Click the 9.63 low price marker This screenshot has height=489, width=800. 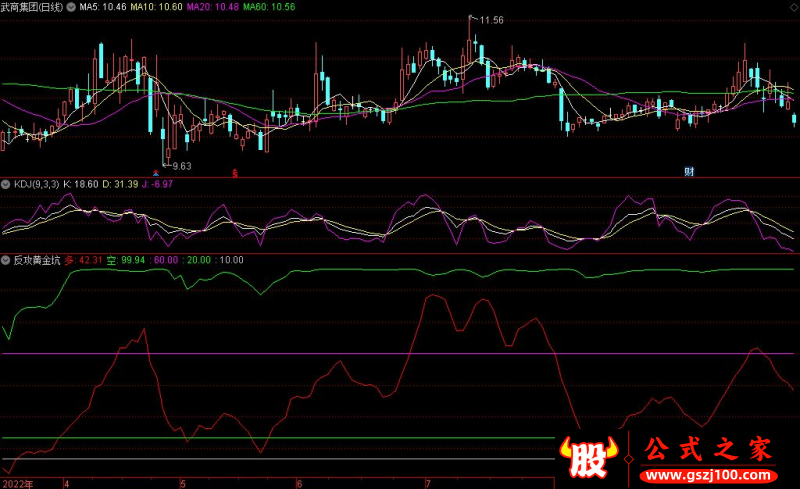182,166
